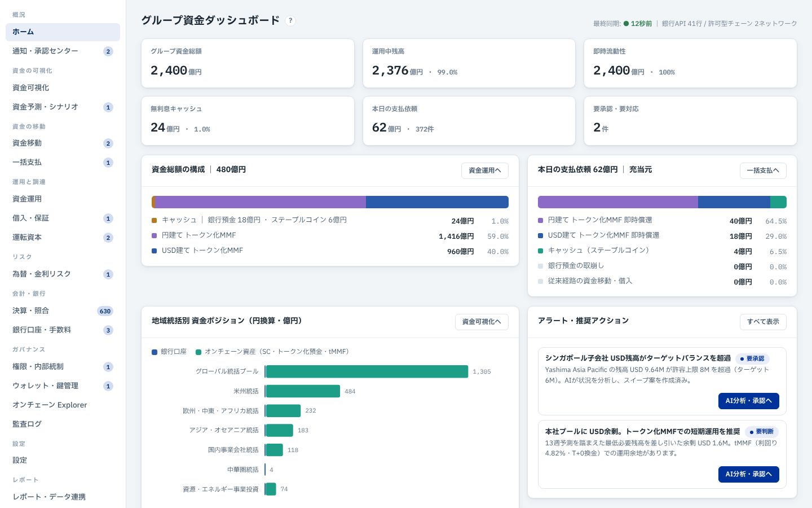Viewport: 812px width, 508px height.
Task: Click the 米州統括 bar in chart
Action: 303,391
